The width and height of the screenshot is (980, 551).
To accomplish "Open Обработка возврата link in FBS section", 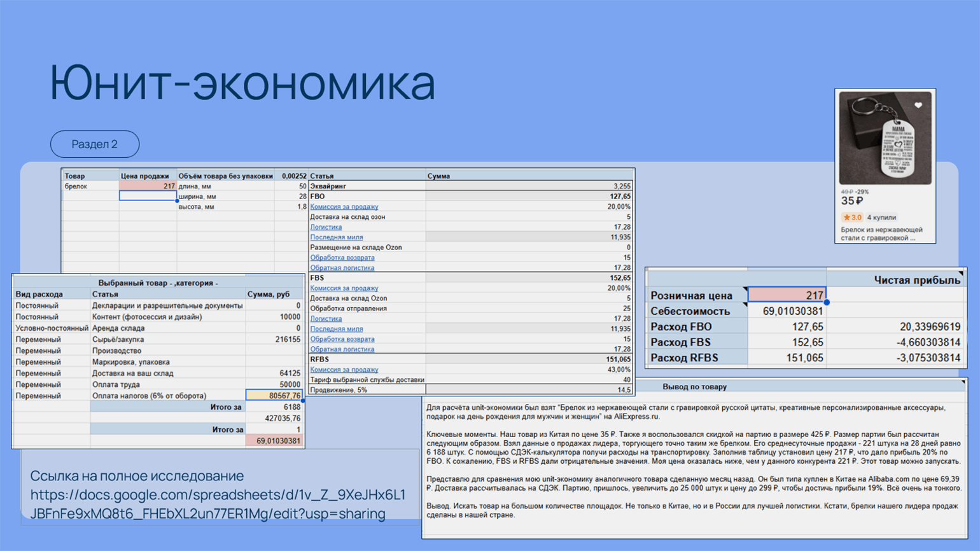I will (342, 339).
